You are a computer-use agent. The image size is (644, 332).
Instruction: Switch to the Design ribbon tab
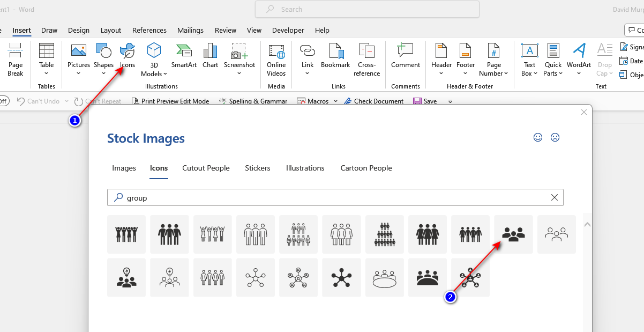pyautogui.click(x=79, y=30)
